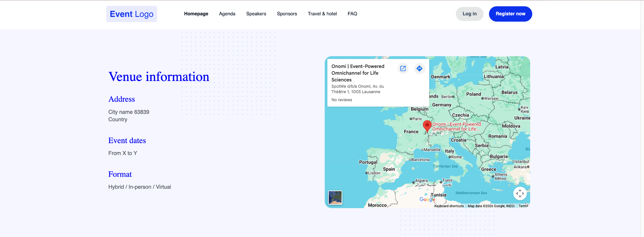
Task: Click the Morocco label on the map
Action: pos(377,205)
